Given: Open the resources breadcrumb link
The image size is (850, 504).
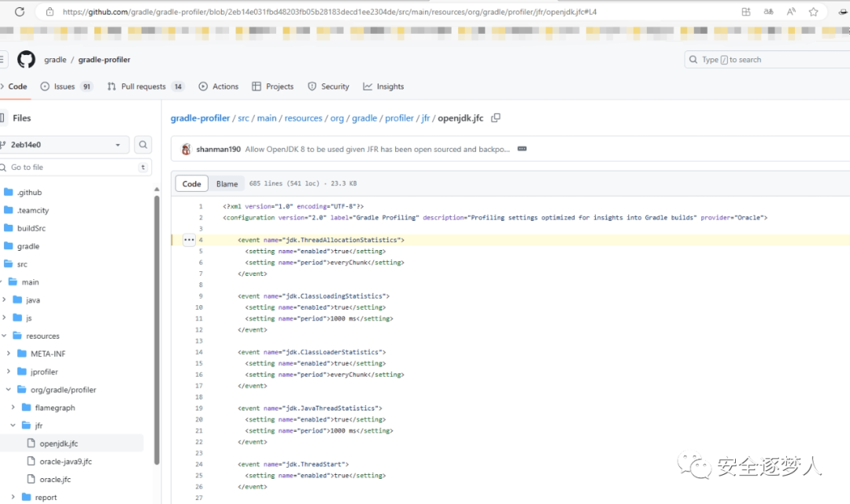Looking at the screenshot, I should 303,118.
